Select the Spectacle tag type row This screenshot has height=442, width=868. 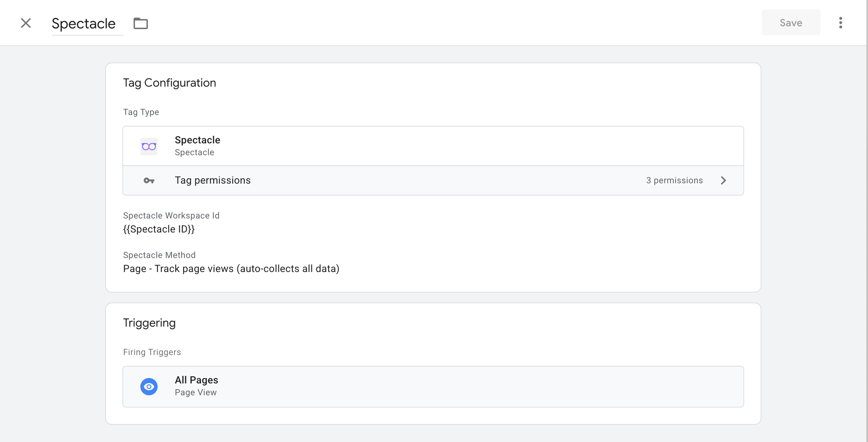(x=433, y=146)
